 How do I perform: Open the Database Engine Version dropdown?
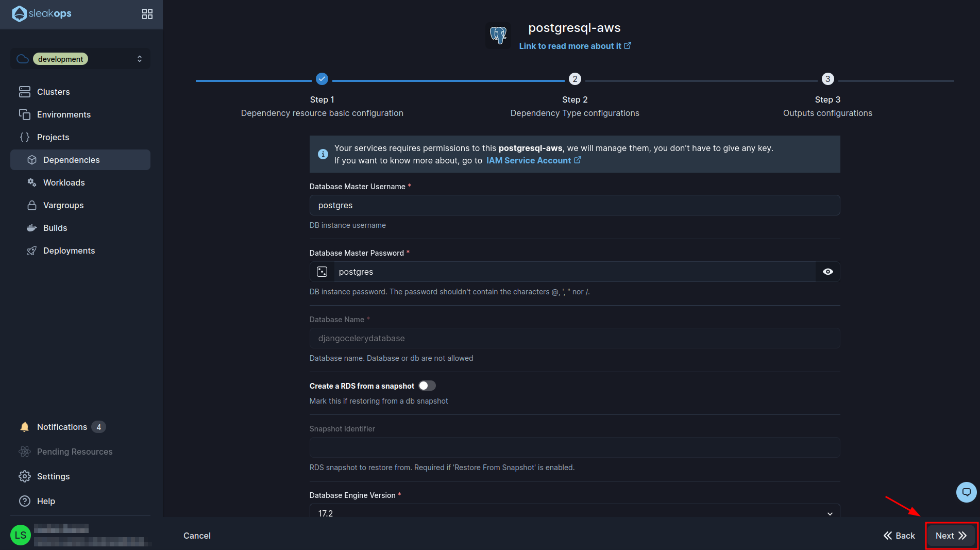(575, 511)
